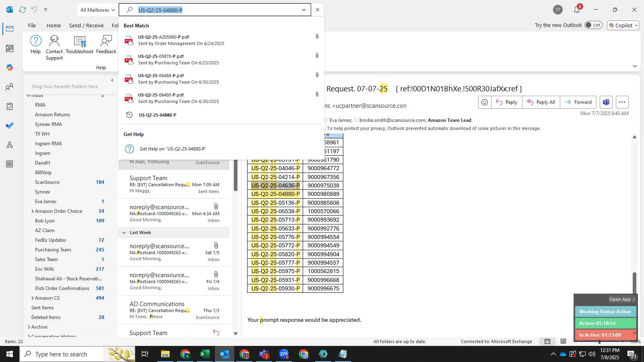This screenshot has width=644, height=362.
Task: Open Zoom from the taskbar
Action: tap(284, 354)
